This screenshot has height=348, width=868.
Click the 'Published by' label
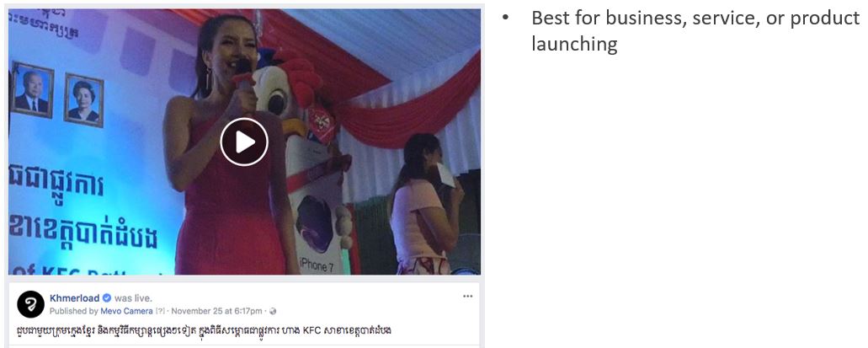tap(73, 311)
